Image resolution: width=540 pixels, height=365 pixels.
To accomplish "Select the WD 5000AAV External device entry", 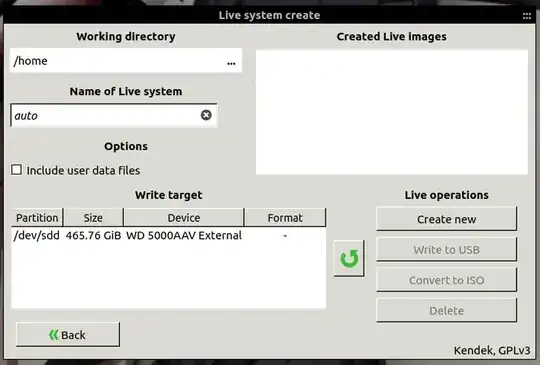I will (x=184, y=236).
